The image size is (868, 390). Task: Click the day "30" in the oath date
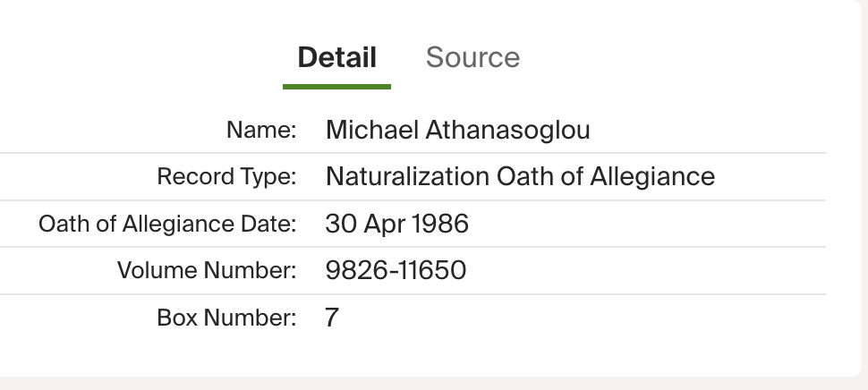(x=341, y=224)
